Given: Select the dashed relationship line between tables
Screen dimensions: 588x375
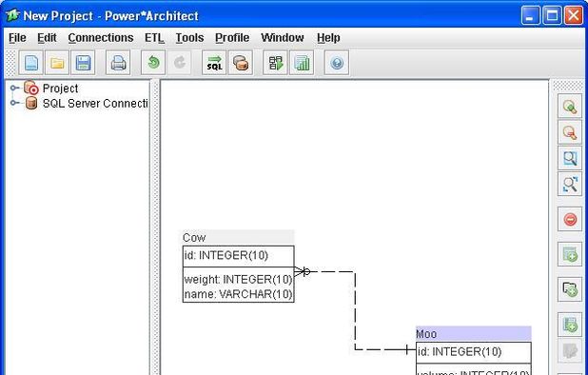Looking at the screenshot, I should pos(355,311).
